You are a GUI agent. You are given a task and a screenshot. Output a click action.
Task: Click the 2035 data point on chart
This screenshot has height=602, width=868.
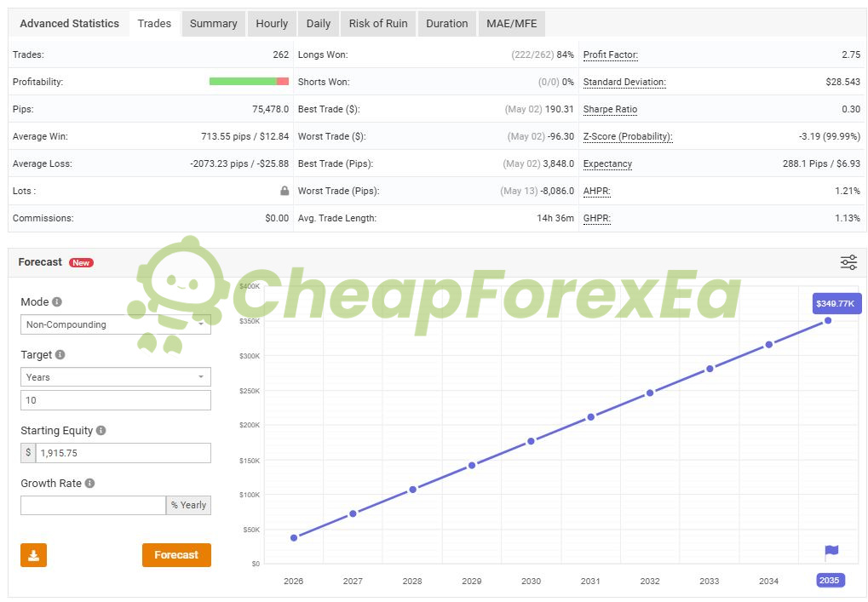[828, 320]
